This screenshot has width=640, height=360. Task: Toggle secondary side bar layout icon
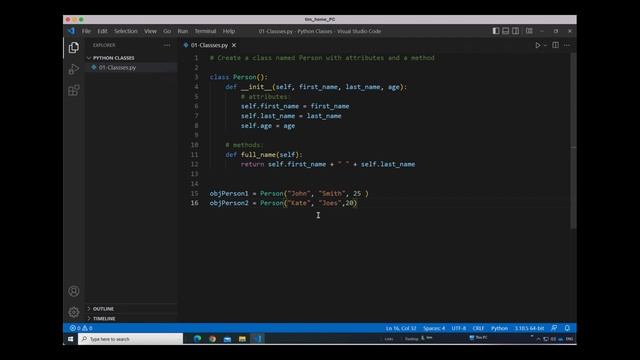click(516, 31)
